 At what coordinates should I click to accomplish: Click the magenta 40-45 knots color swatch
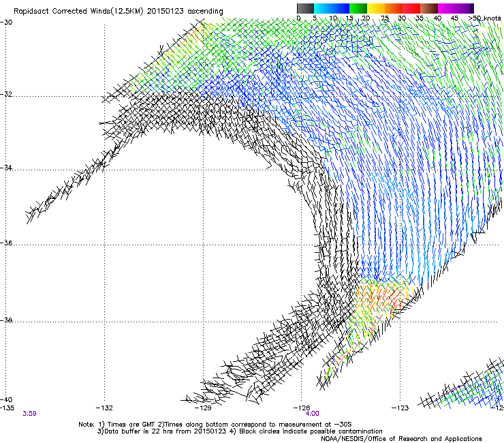447,8
